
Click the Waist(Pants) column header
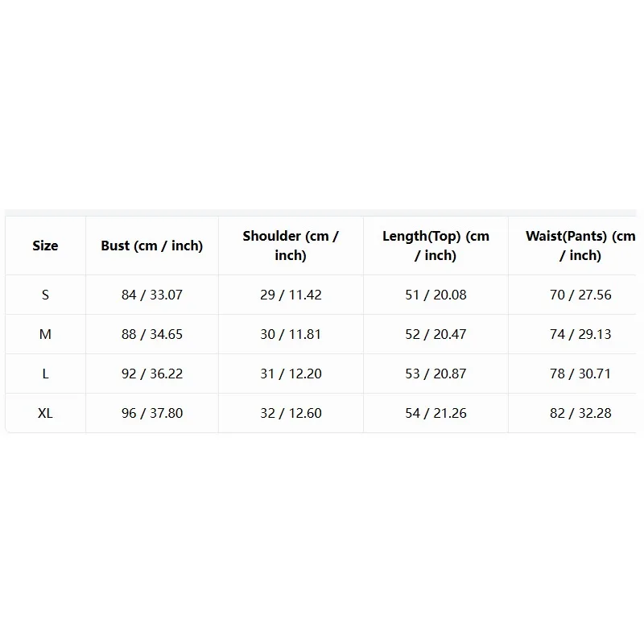click(580, 246)
